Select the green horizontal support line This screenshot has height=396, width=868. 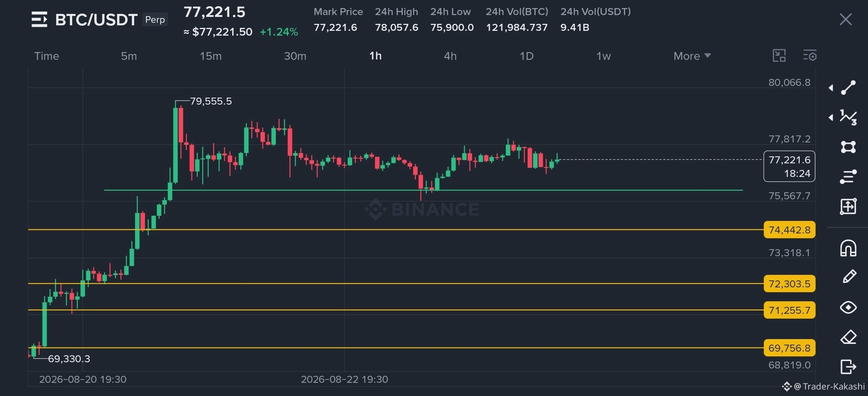[423, 190]
